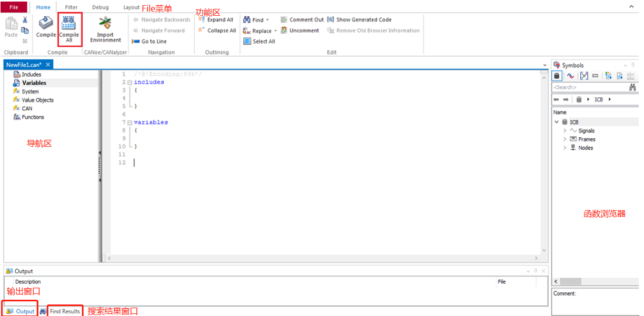This screenshot has width=644, height=316.
Task: Click the red wave signal icon in Symbols toolbar
Action: [570, 76]
